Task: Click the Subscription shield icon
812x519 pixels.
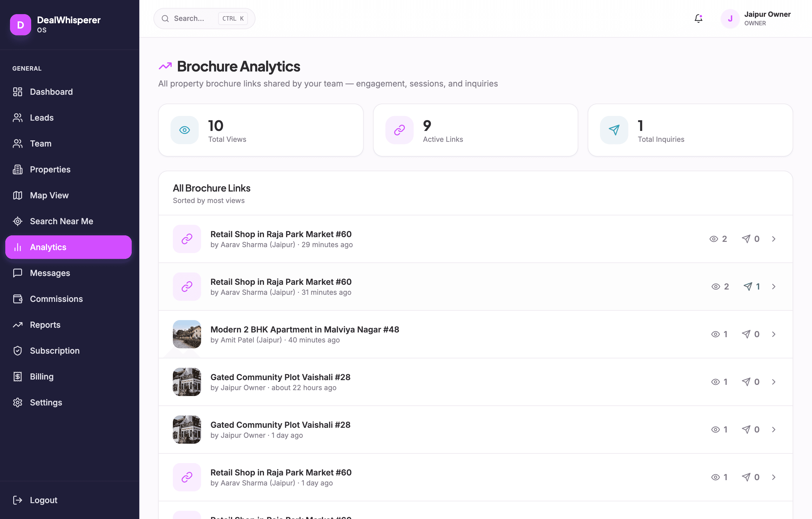Action: [x=18, y=351]
